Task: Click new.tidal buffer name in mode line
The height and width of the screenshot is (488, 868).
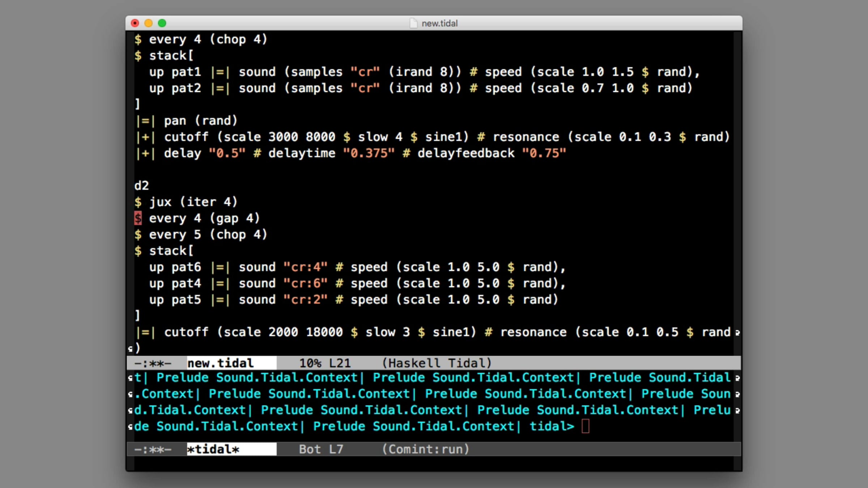Action: [x=220, y=363]
